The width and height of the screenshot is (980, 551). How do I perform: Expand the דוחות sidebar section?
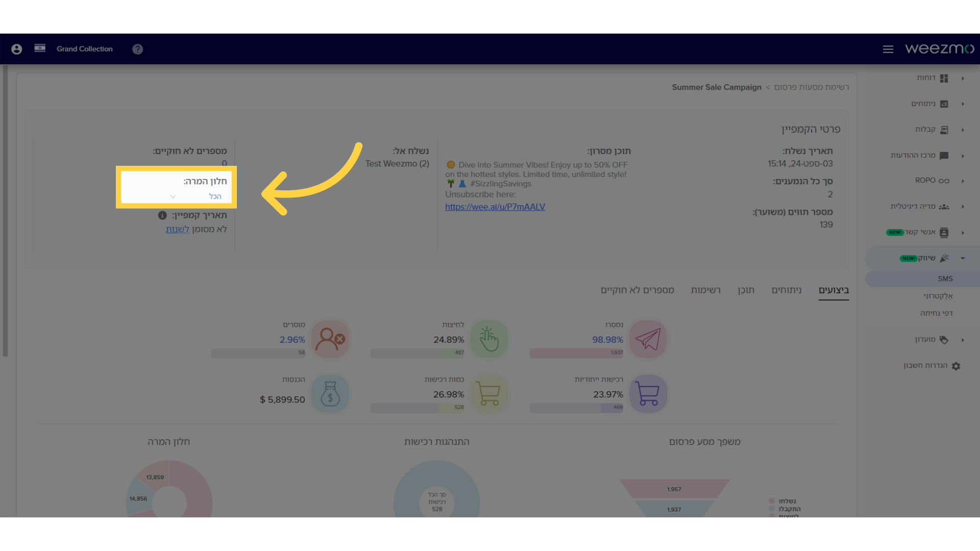(963, 79)
